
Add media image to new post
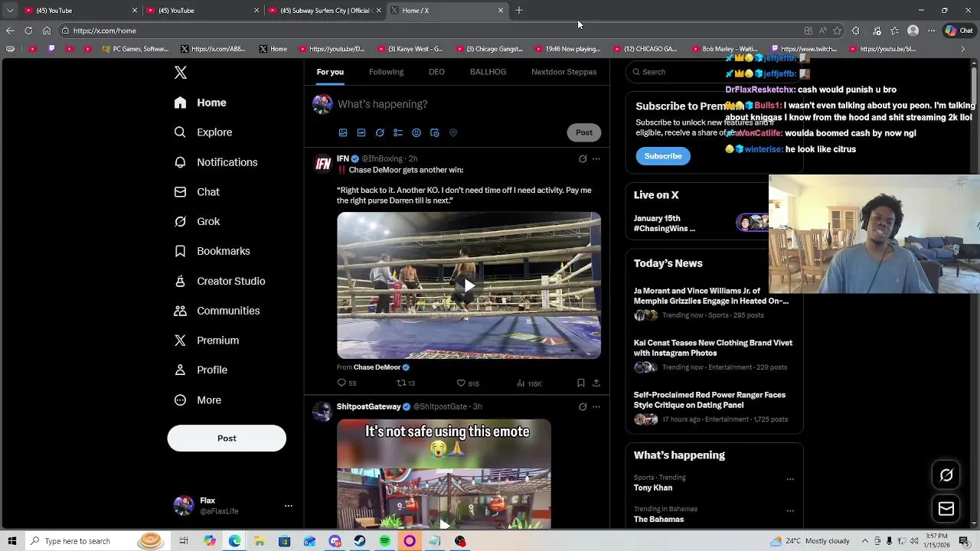[343, 132]
